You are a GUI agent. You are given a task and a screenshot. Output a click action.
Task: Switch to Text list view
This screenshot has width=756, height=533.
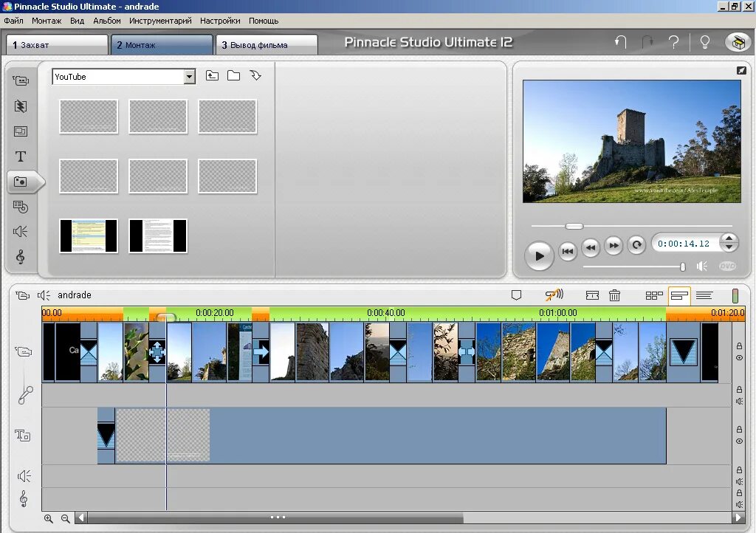(704, 295)
